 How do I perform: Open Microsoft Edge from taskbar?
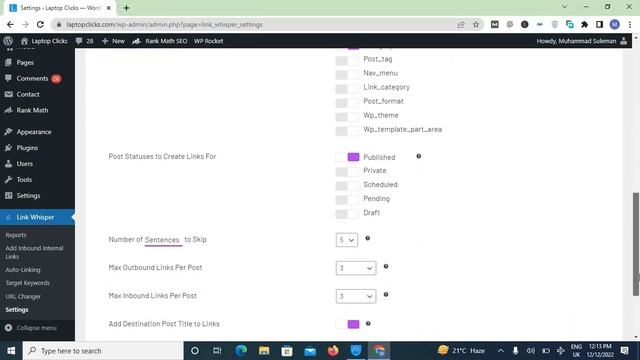click(241, 351)
